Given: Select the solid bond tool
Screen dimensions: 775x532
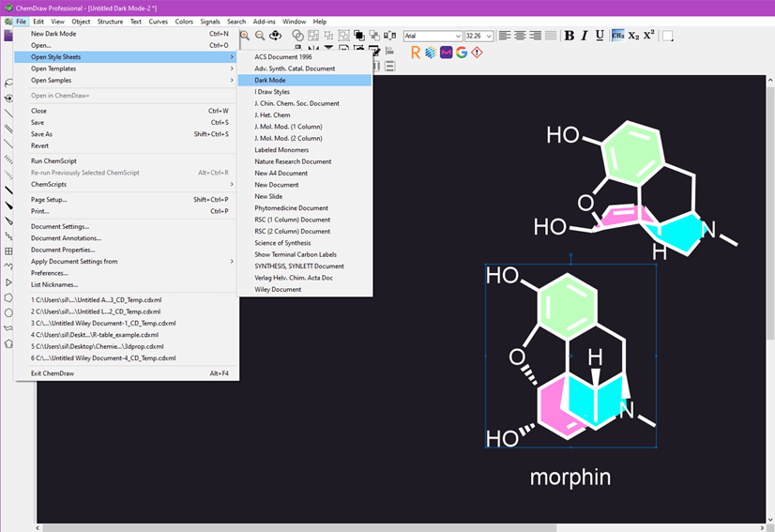Looking at the screenshot, I should pos(8,114).
